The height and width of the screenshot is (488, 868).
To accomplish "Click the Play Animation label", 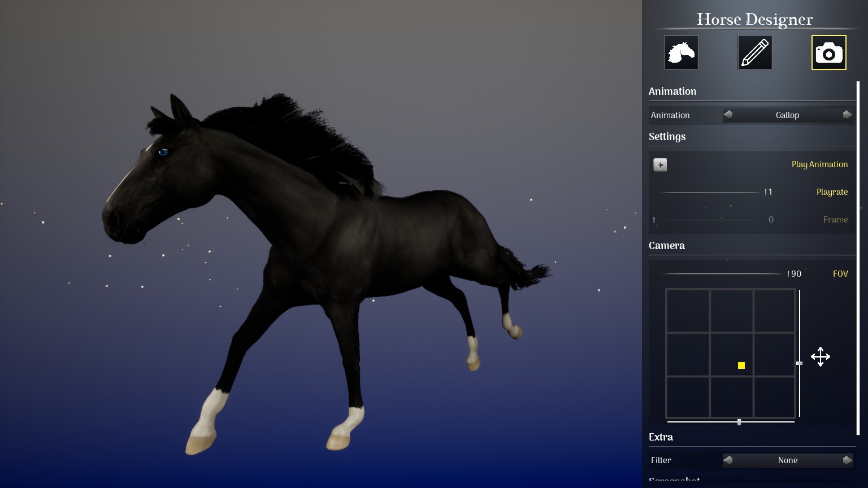I will tap(819, 164).
